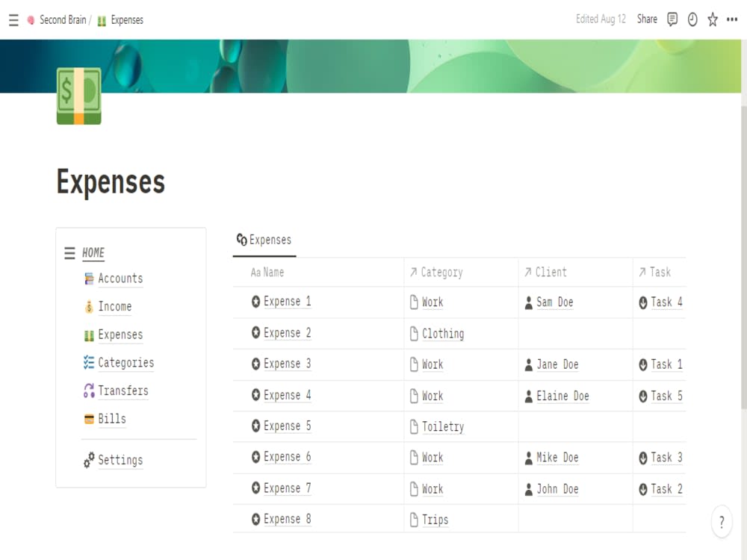Open the Accounts page link

pyautogui.click(x=120, y=278)
